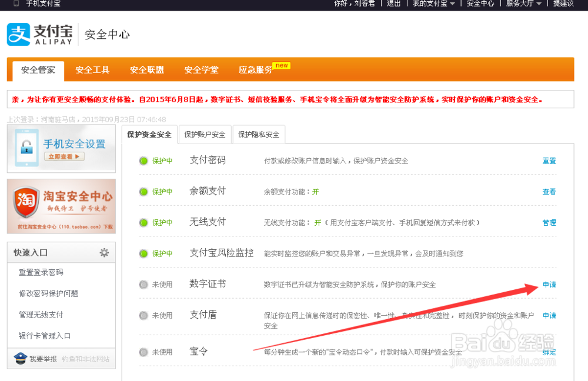Click gray status dot for 宝令

point(143,352)
